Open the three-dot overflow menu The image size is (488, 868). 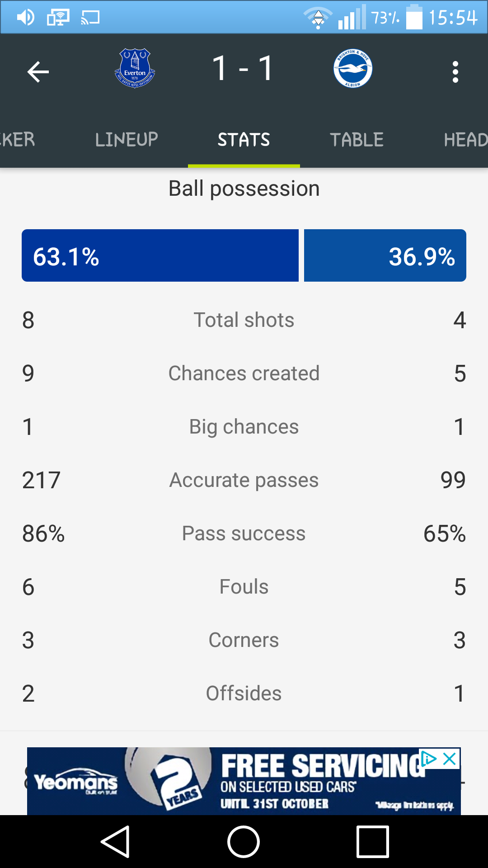click(x=455, y=72)
